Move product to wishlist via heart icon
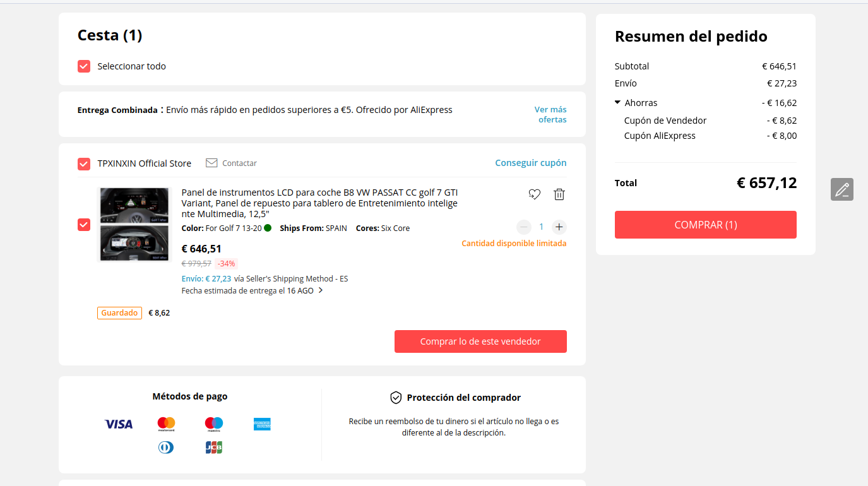The height and width of the screenshot is (486, 868). 534,194
